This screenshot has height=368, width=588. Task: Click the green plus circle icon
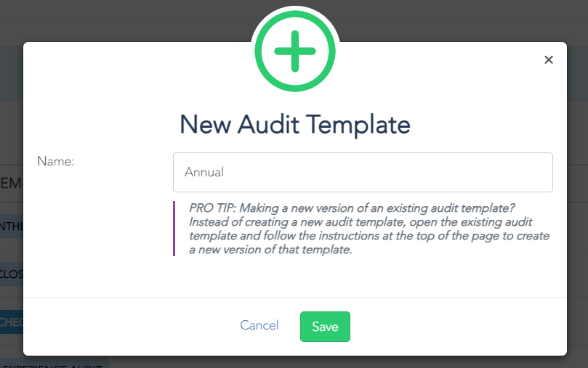[x=295, y=51]
